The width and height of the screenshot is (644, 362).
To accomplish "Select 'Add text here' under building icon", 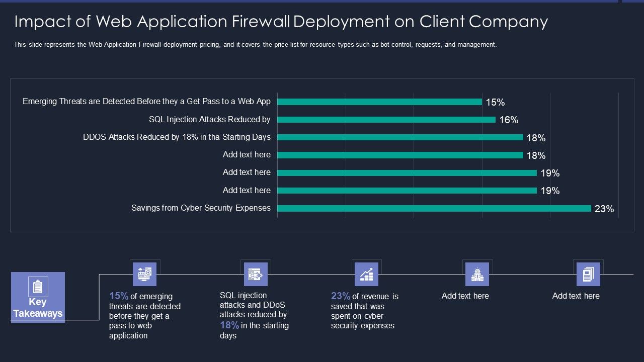I will (x=465, y=296).
